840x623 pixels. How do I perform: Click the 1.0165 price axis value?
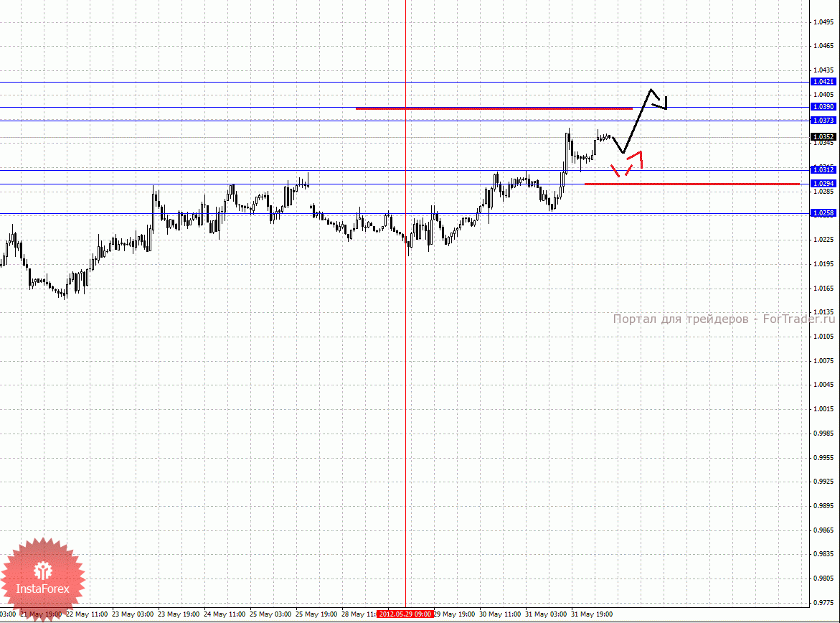(824, 288)
